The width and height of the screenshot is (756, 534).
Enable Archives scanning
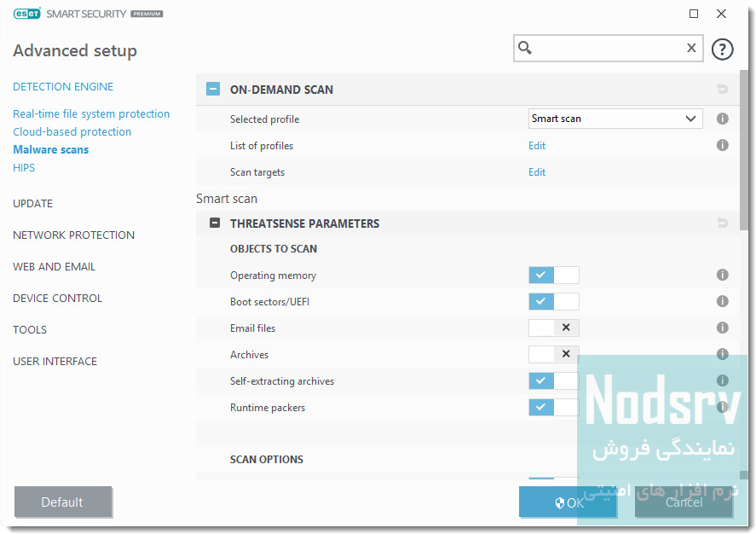point(553,355)
